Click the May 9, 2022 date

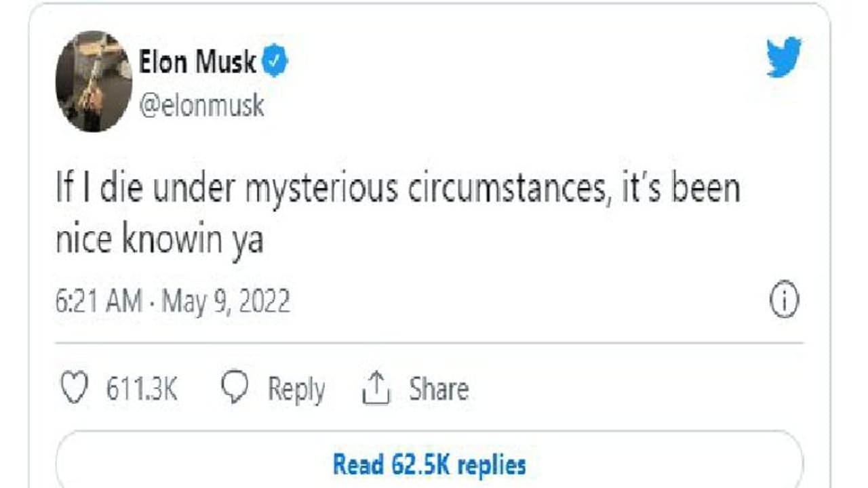[x=226, y=300]
